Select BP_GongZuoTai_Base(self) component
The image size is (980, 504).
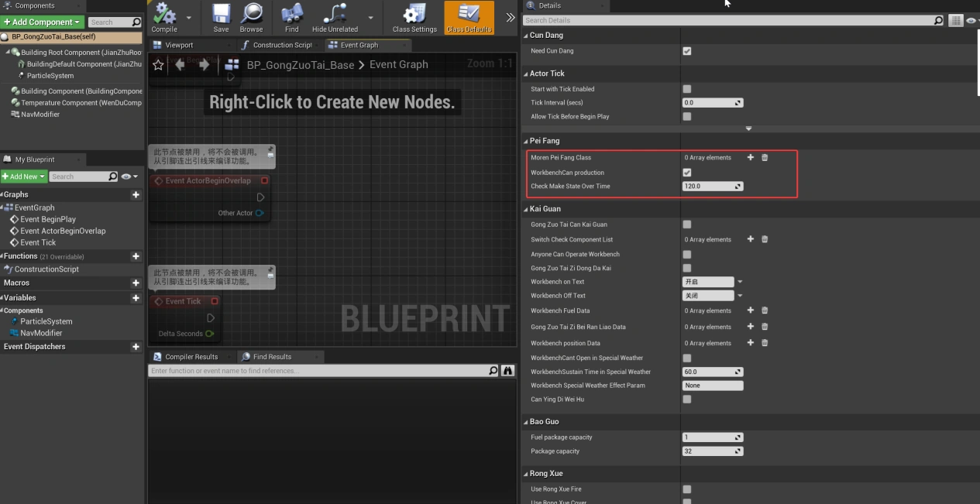coord(71,37)
